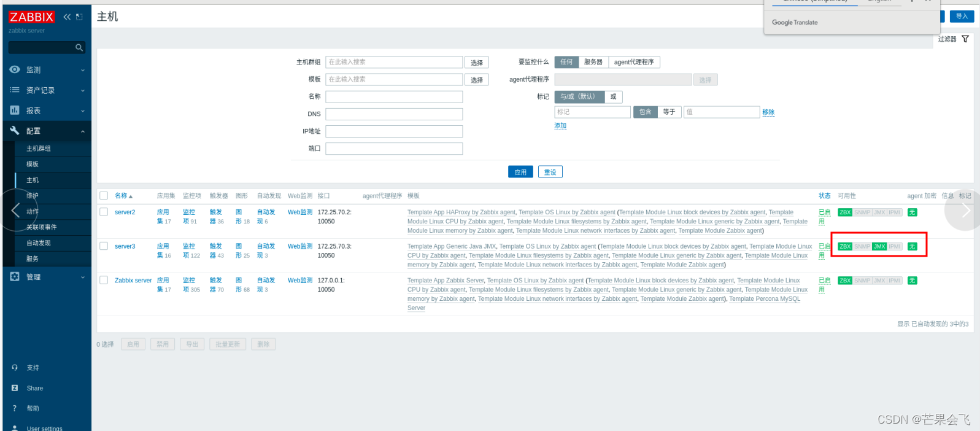980x431 pixels.
Task: Open Template App Generic Java JMX link
Action: [x=452, y=247]
